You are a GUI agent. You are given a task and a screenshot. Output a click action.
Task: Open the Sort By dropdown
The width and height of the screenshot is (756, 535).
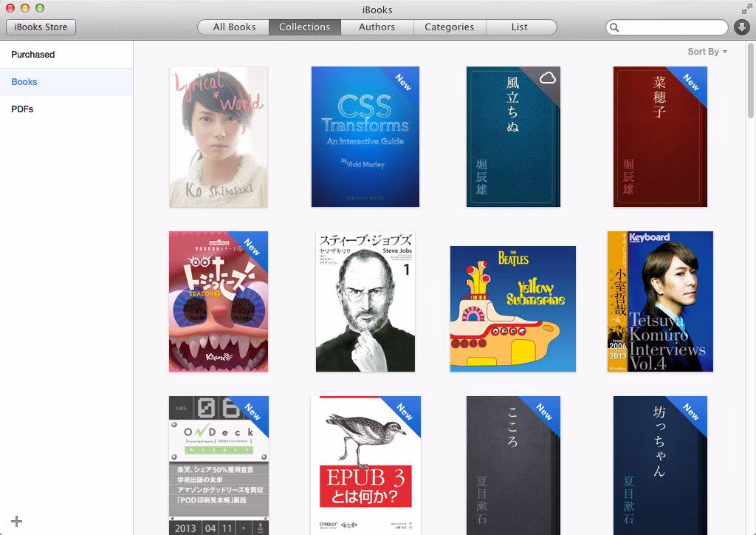(707, 52)
